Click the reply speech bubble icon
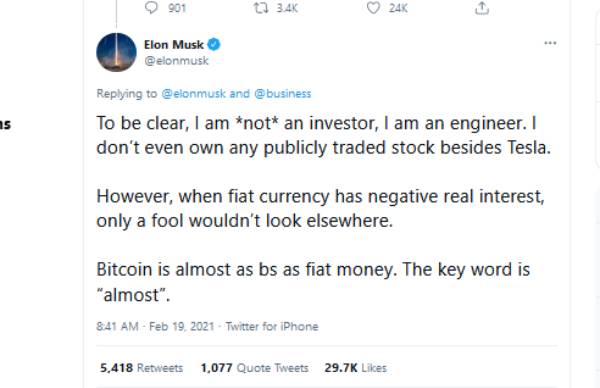 coord(151,7)
